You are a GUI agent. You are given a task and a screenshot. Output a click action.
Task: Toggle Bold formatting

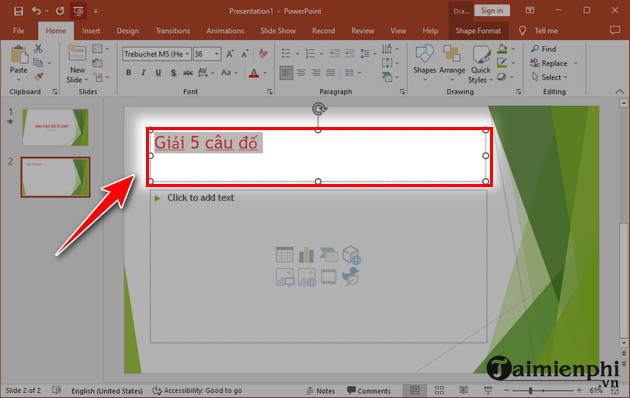point(129,73)
